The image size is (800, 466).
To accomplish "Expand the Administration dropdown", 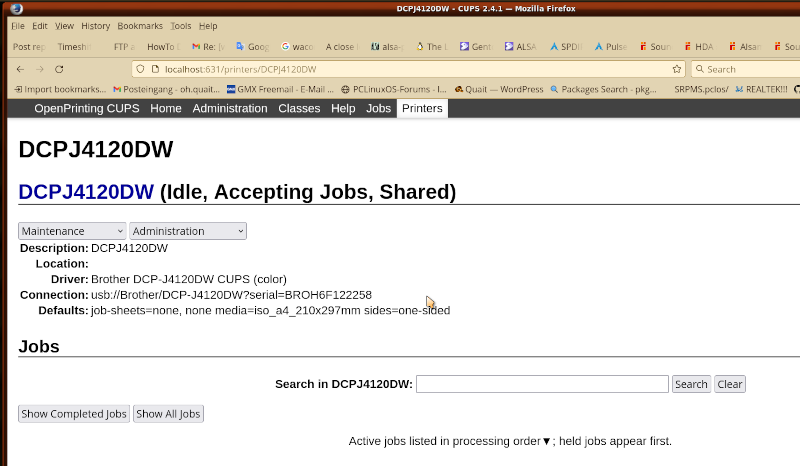I will tap(188, 231).
